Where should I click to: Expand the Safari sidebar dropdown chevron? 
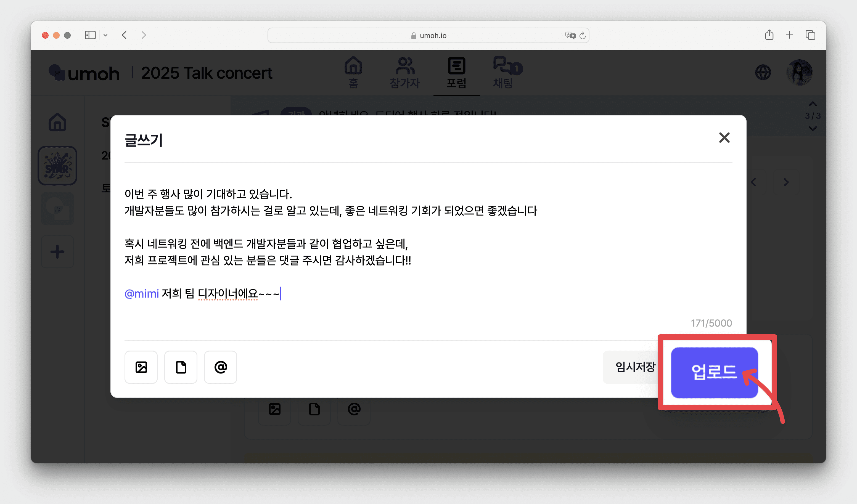(x=105, y=35)
